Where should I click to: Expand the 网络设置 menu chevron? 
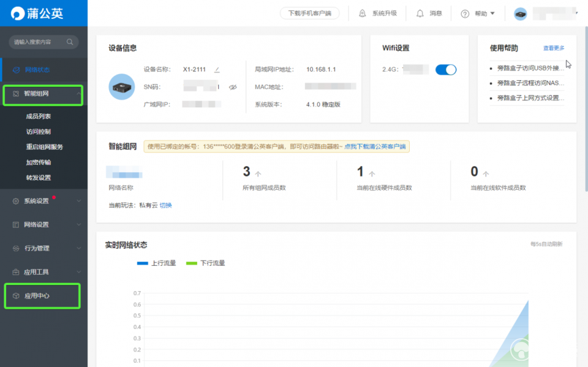tap(79, 225)
